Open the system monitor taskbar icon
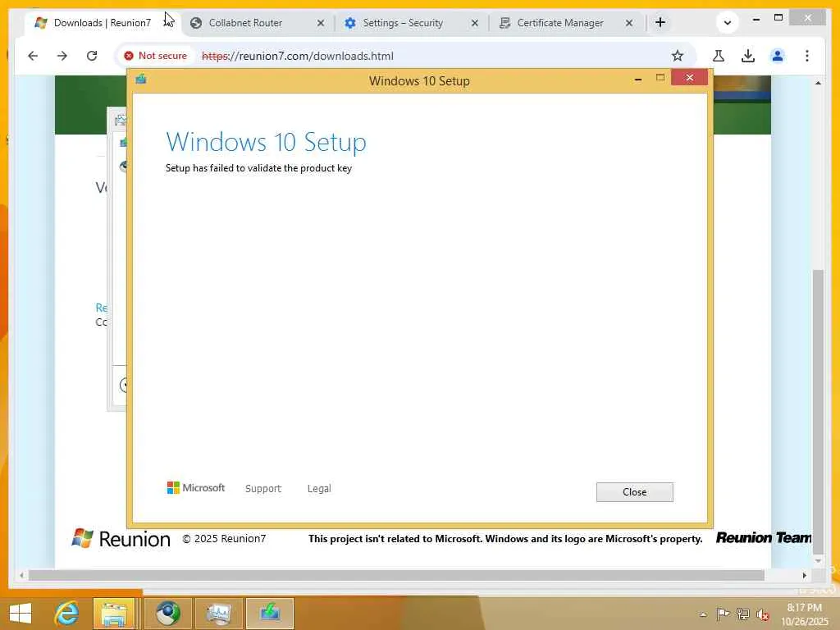840x630 pixels. 218,614
